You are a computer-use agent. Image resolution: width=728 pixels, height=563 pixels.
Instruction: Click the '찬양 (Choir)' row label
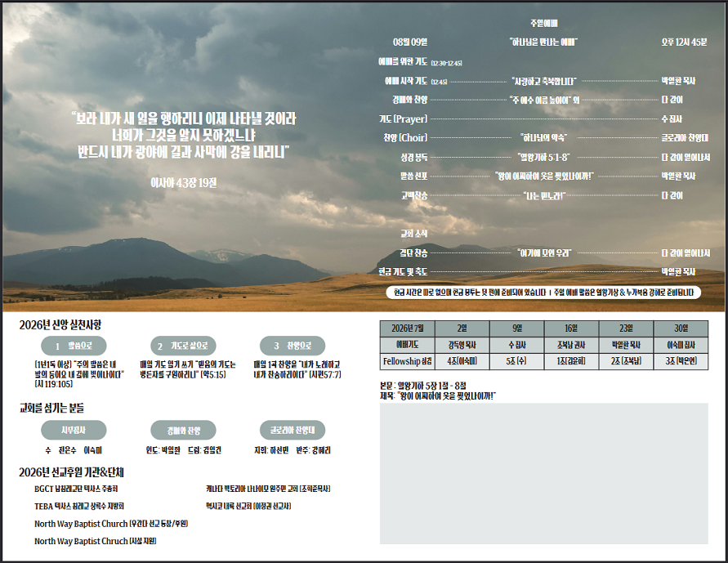pos(405,138)
